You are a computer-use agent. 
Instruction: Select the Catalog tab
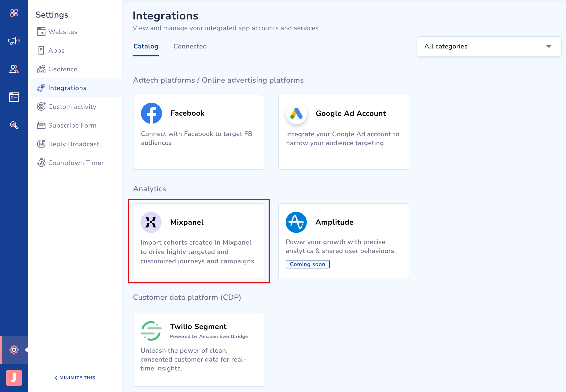[x=146, y=46]
